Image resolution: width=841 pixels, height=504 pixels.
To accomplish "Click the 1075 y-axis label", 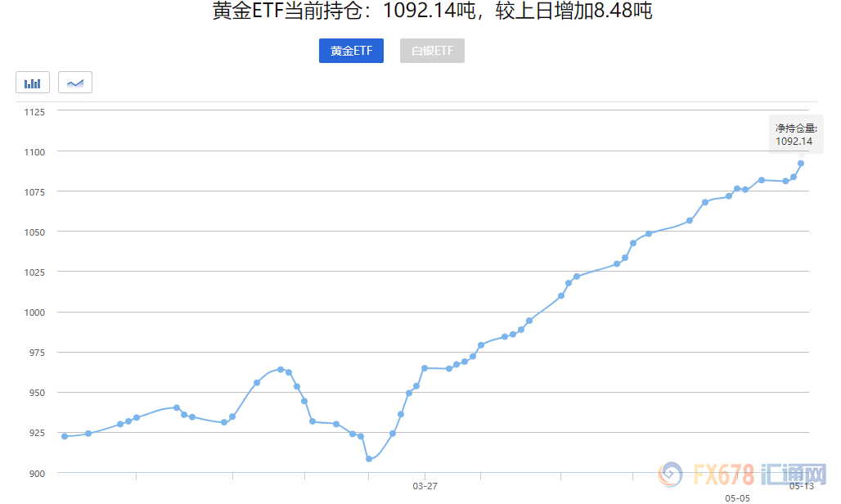I will coord(34,192).
